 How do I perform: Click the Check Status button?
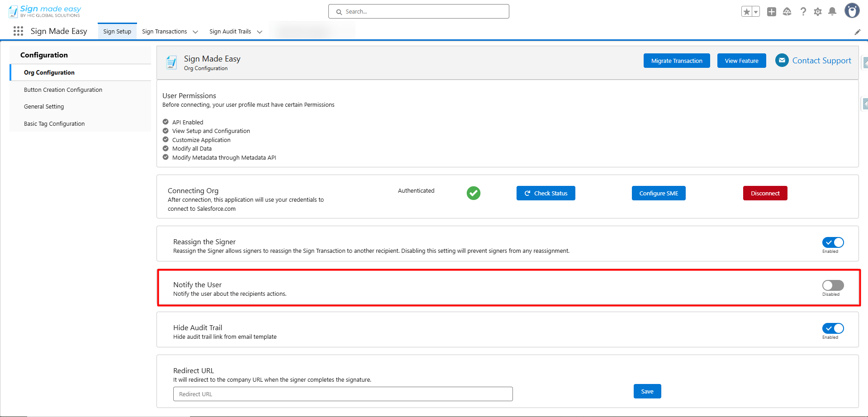pyautogui.click(x=546, y=193)
